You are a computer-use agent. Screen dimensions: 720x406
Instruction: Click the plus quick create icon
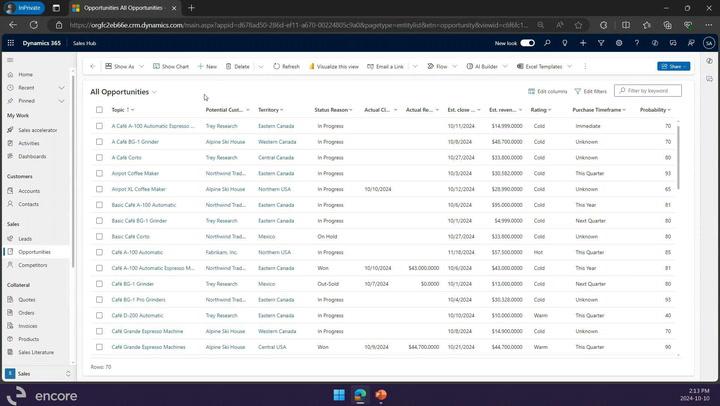point(583,43)
